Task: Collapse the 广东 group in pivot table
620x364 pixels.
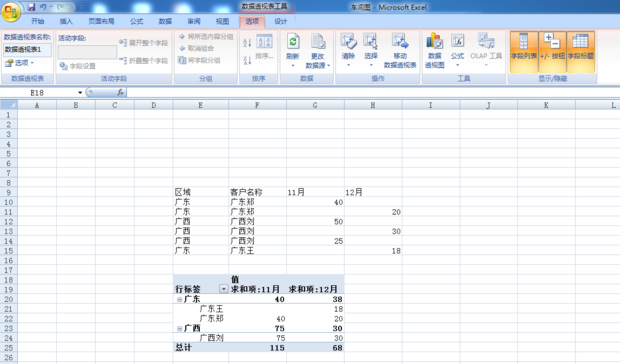Action: tap(180, 299)
